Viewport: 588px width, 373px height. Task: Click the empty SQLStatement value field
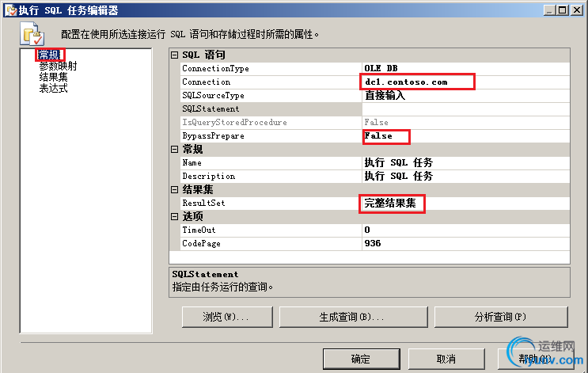pyautogui.click(x=465, y=108)
